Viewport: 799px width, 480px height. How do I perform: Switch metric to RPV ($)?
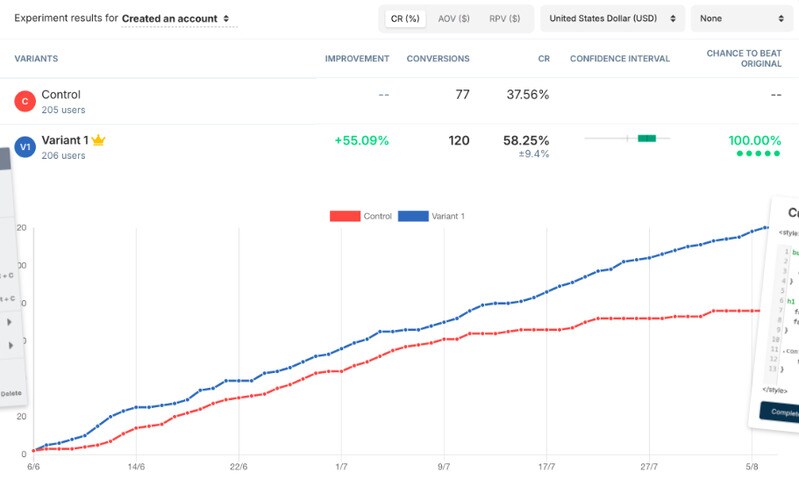[x=504, y=18]
